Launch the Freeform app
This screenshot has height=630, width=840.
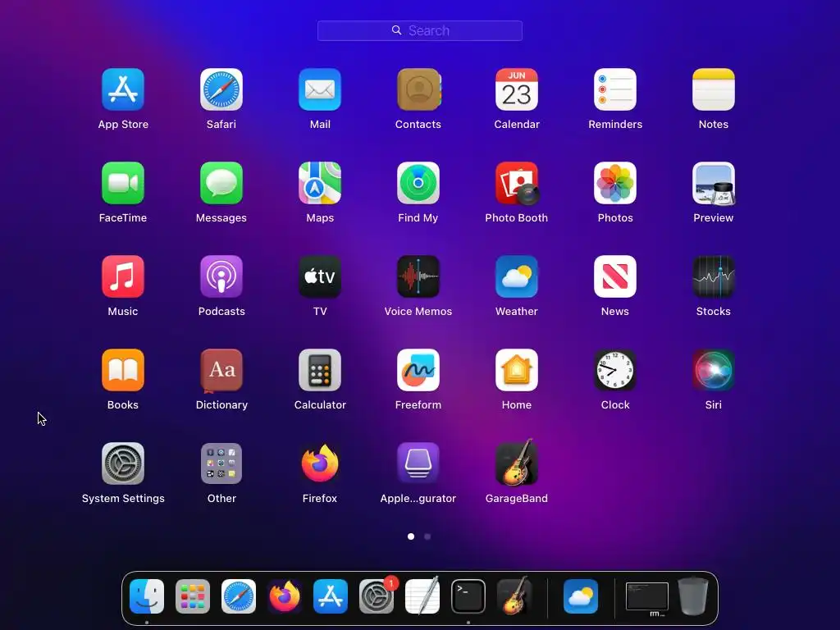(418, 370)
